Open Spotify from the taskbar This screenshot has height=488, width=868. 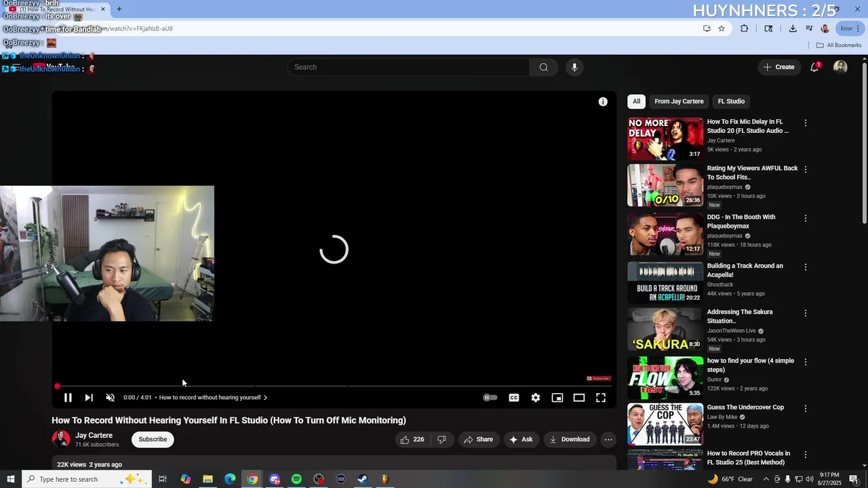(296, 479)
